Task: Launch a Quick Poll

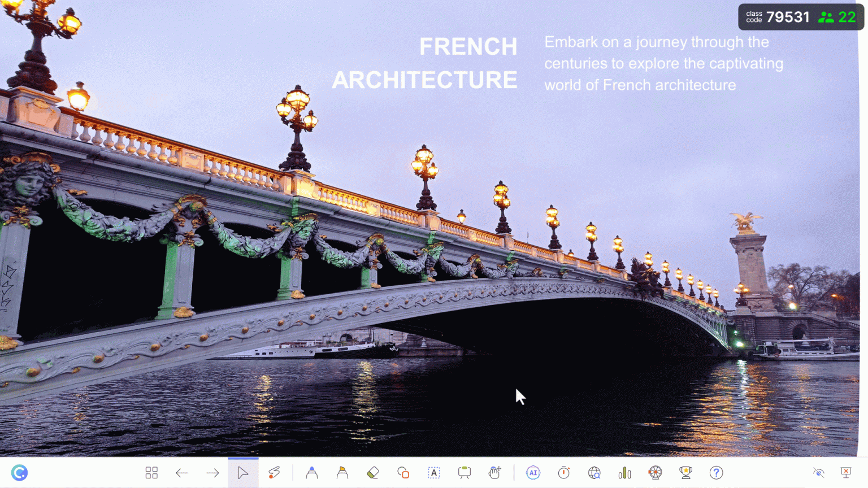Action: tap(625, 473)
